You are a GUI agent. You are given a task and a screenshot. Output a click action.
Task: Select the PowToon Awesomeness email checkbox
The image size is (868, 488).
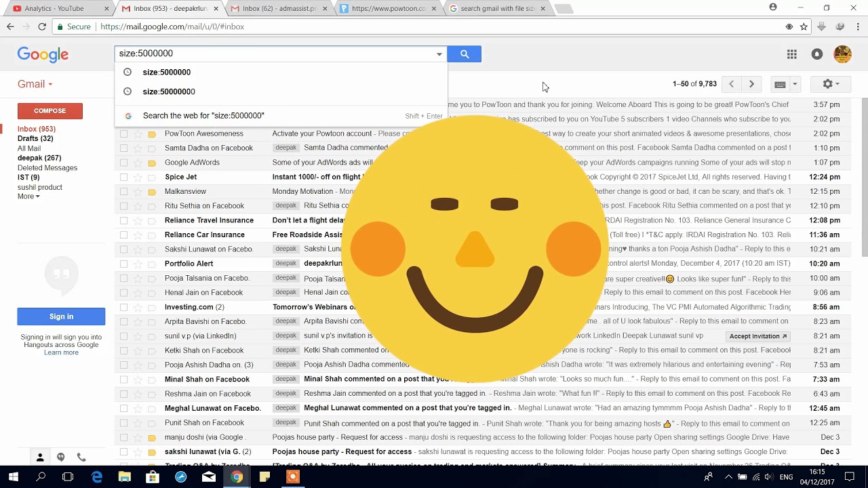[x=123, y=134]
